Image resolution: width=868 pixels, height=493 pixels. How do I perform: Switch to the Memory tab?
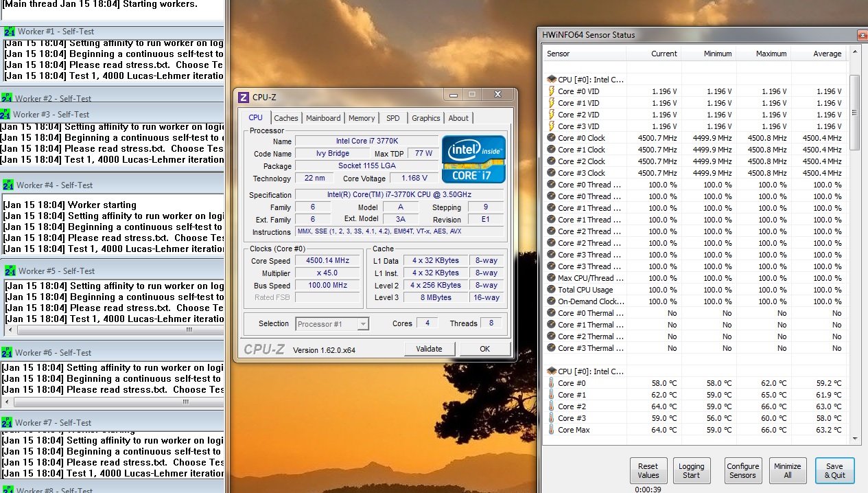[x=362, y=118]
